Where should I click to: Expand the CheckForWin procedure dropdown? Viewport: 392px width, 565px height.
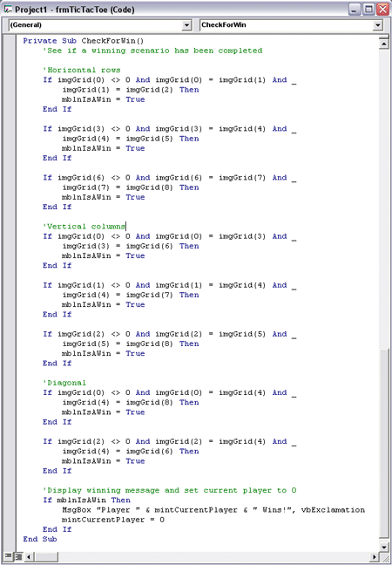click(377, 25)
